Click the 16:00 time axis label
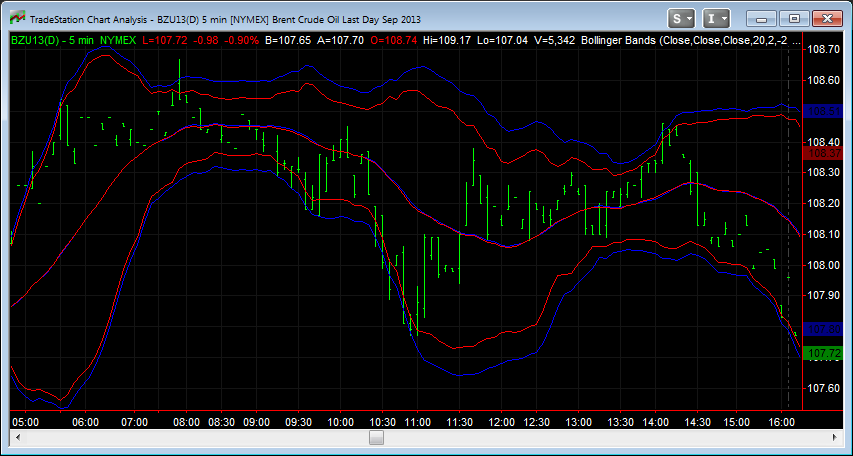The width and height of the screenshot is (853, 456). pos(781,422)
